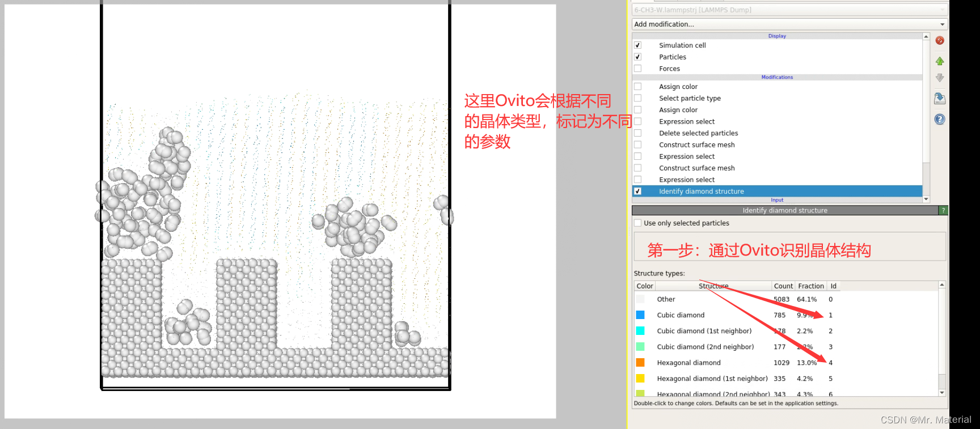
Task: Select Select particle type modifier entry
Action: tap(690, 98)
